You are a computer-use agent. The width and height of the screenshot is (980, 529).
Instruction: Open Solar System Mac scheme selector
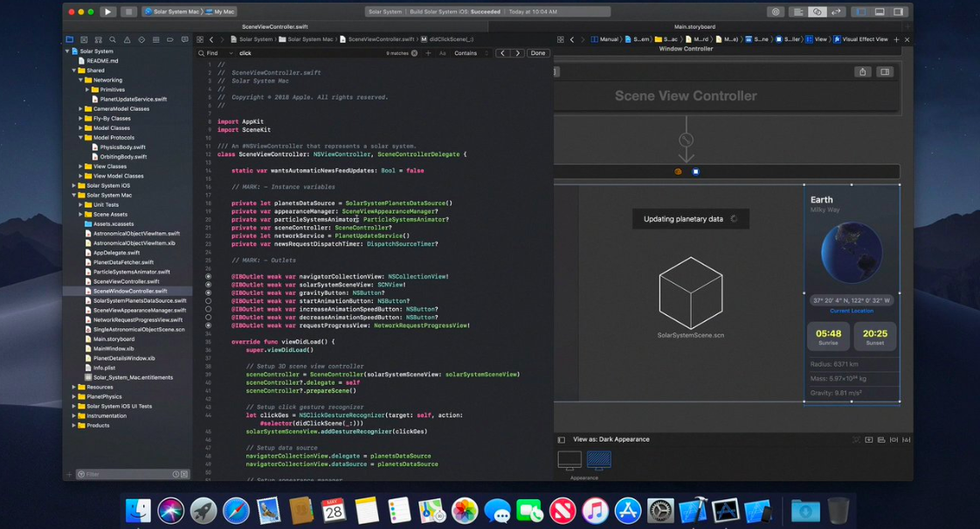click(x=172, y=11)
